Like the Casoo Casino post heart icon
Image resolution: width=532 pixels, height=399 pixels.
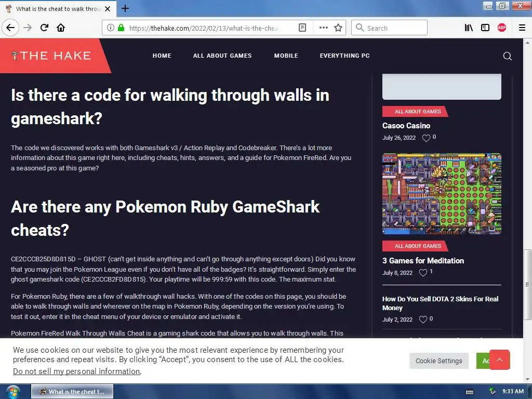(426, 138)
